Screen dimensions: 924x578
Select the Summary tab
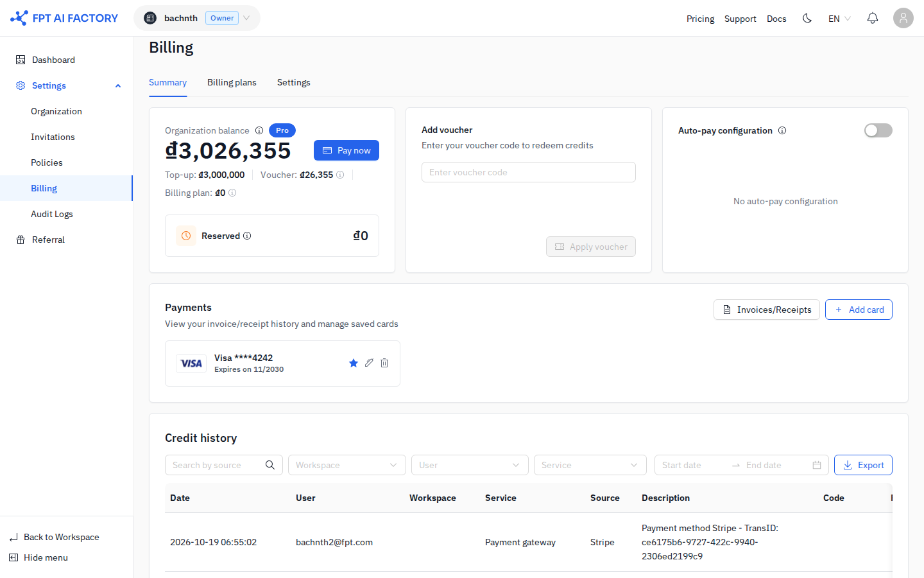[167, 82]
